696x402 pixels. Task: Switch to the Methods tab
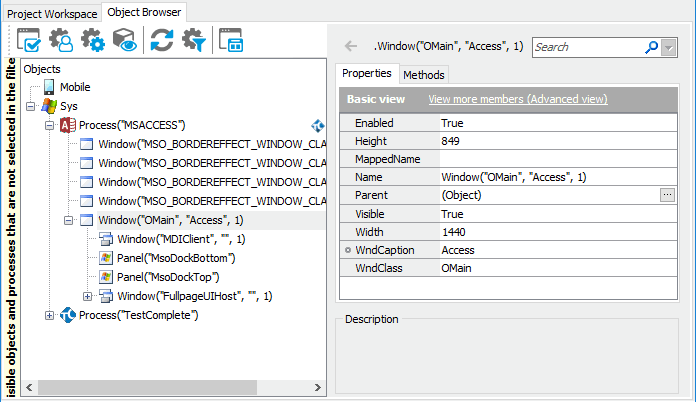tap(424, 75)
